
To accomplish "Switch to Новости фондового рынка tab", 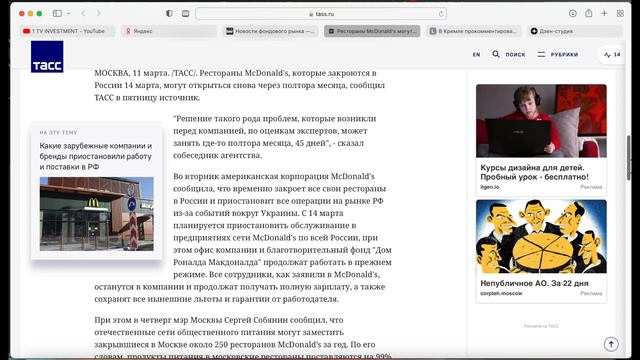I will point(270,31).
